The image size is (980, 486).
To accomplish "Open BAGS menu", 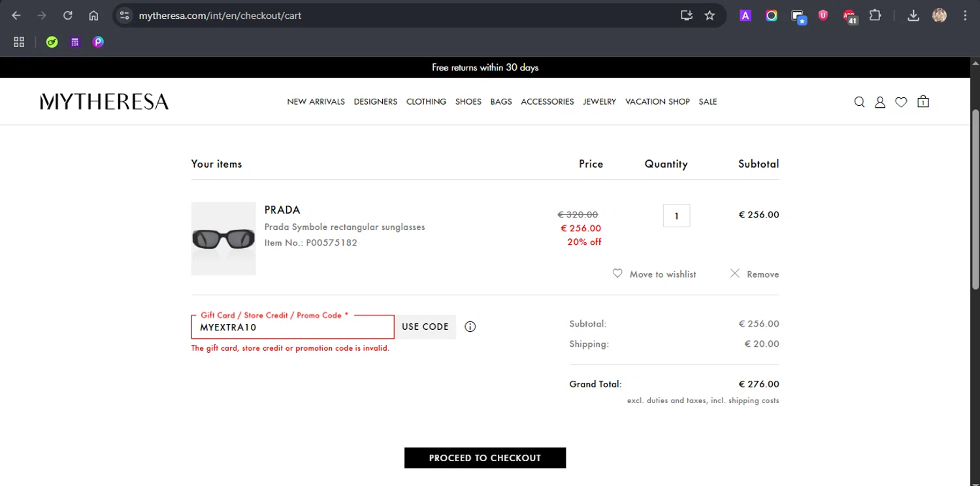I will (501, 102).
